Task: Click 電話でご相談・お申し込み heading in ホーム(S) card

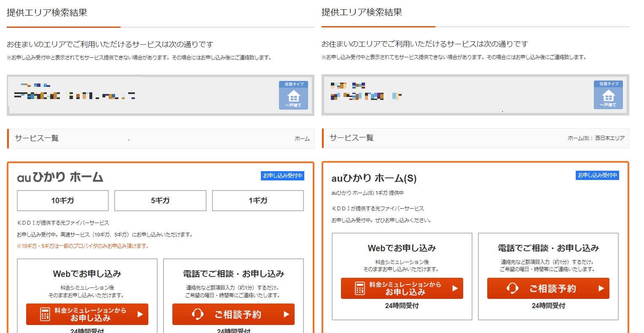Action: (548, 248)
